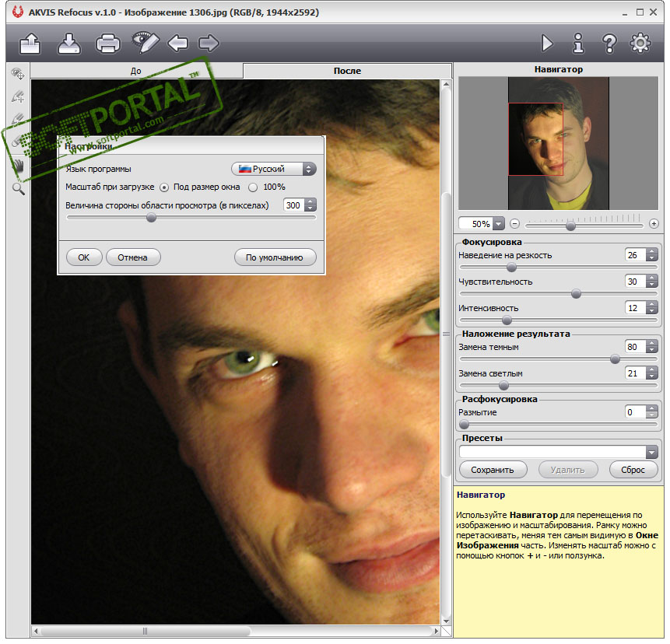Click the horizontal scrollbar left arrow

pos(36,632)
